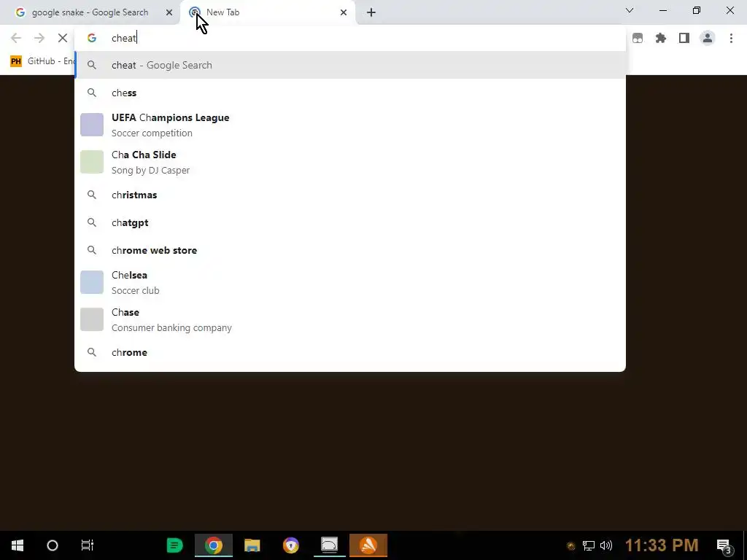Open the green notes app on the taskbar

175,545
